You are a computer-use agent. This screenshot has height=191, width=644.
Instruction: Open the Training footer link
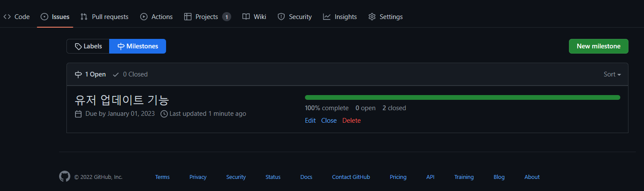coord(464,177)
